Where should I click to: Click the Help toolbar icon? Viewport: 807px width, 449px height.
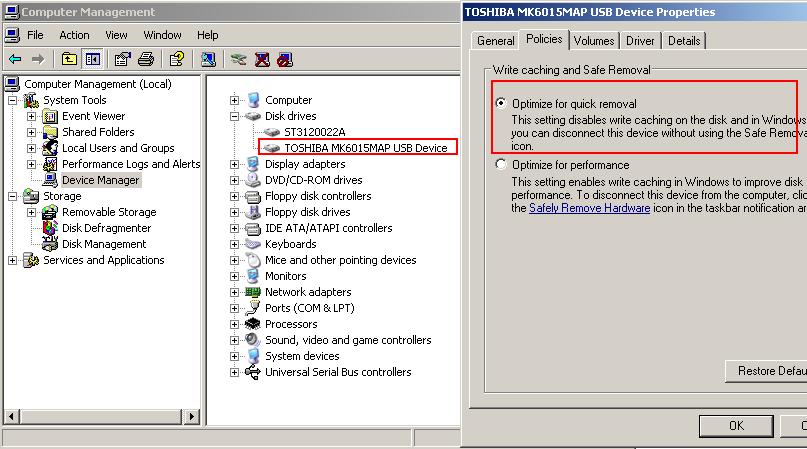click(x=177, y=60)
